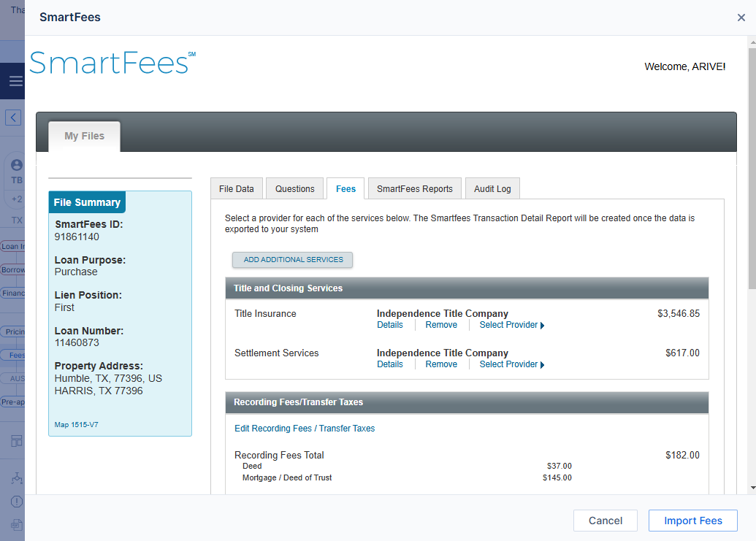Select Provider for Title Insurance
Viewport: 756px width, 541px height.
click(511, 325)
